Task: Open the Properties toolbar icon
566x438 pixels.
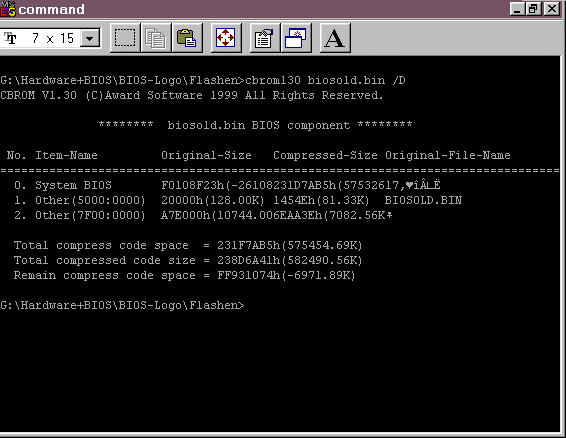Action: click(x=265, y=38)
